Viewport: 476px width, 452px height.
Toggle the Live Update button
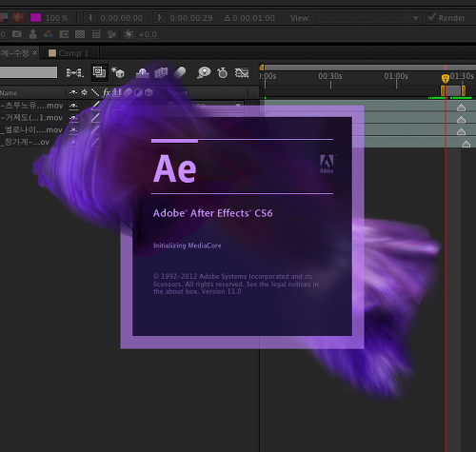tap(99, 72)
